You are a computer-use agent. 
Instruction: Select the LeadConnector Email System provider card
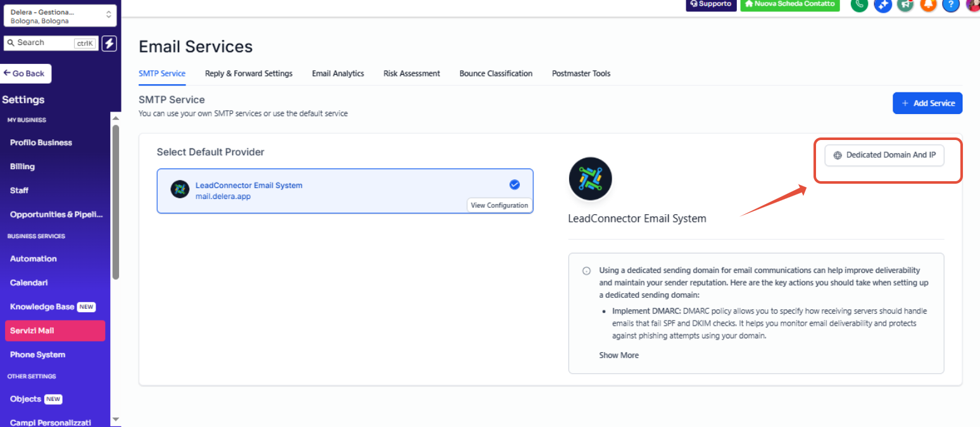tap(345, 191)
